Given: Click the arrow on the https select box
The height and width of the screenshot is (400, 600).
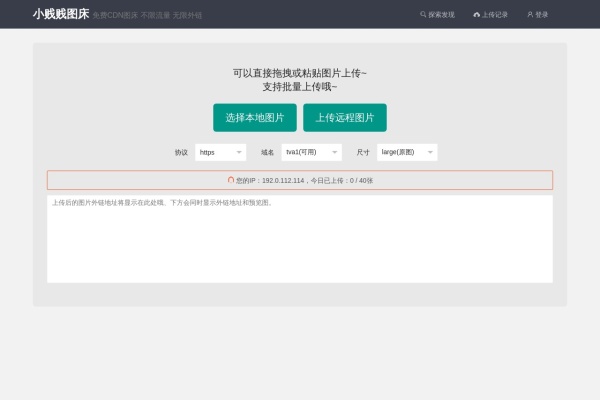Looking at the screenshot, I should [x=238, y=152].
